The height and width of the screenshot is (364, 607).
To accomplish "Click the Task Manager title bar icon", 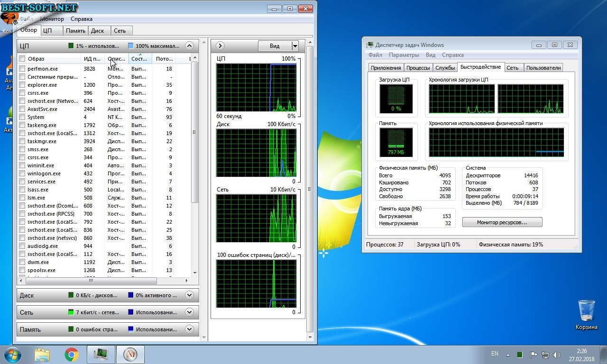I will pos(370,45).
